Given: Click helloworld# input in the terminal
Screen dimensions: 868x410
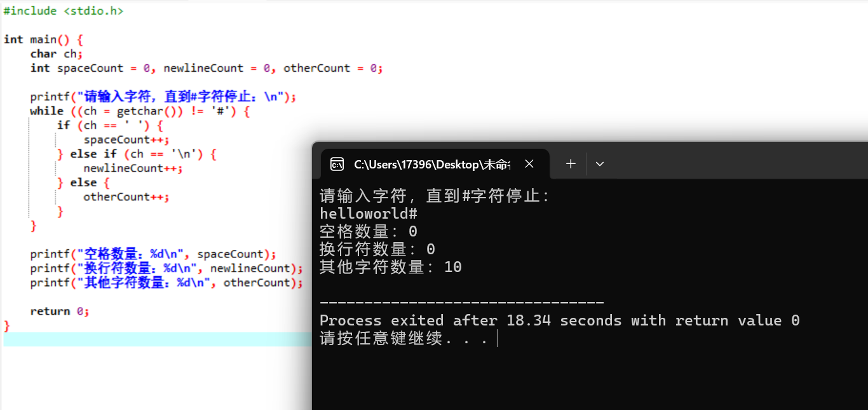Looking at the screenshot, I should 369,214.
